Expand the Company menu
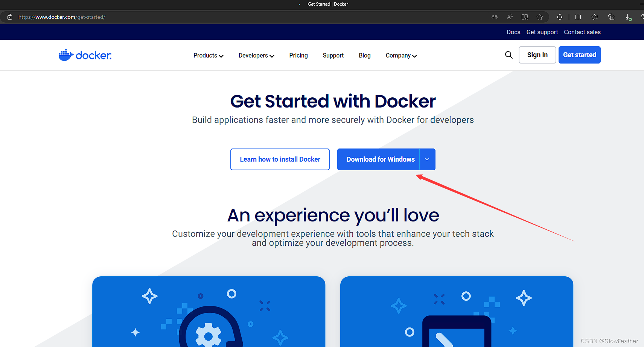The image size is (644, 347). [401, 55]
